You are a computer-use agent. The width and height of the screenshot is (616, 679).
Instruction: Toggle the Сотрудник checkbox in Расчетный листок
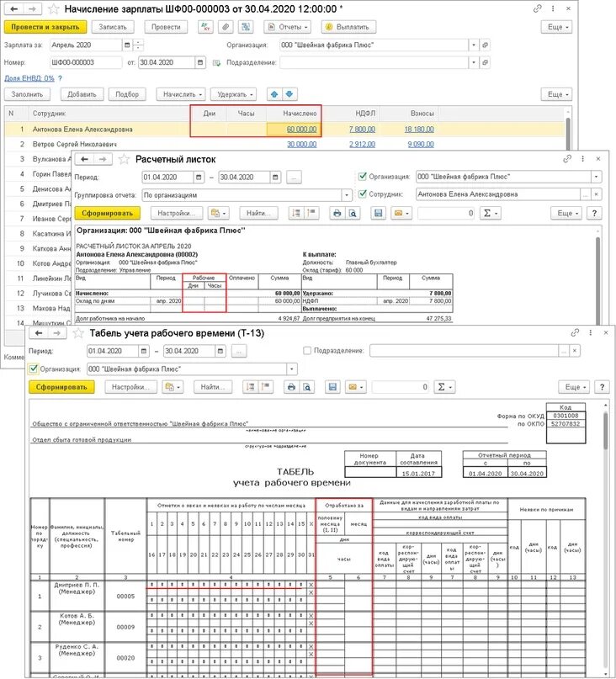[363, 194]
